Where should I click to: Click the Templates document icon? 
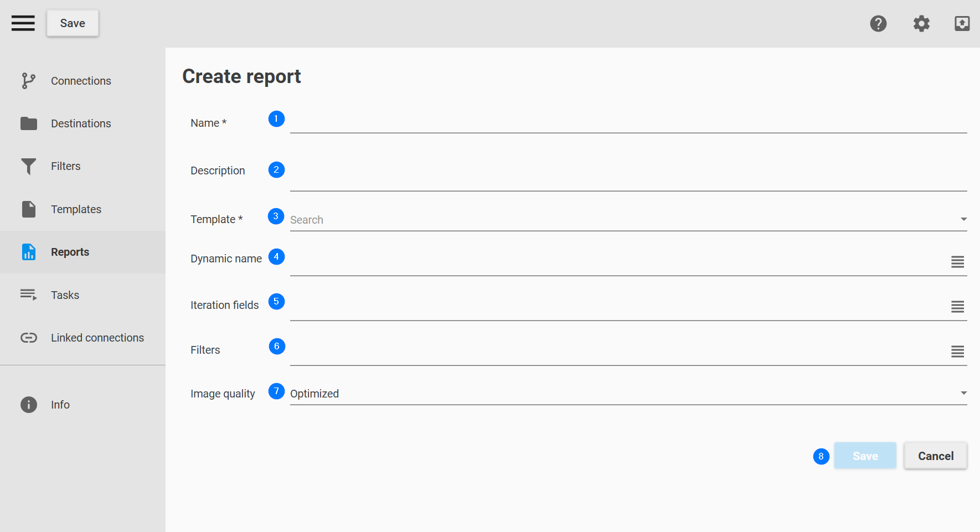pyautogui.click(x=28, y=209)
